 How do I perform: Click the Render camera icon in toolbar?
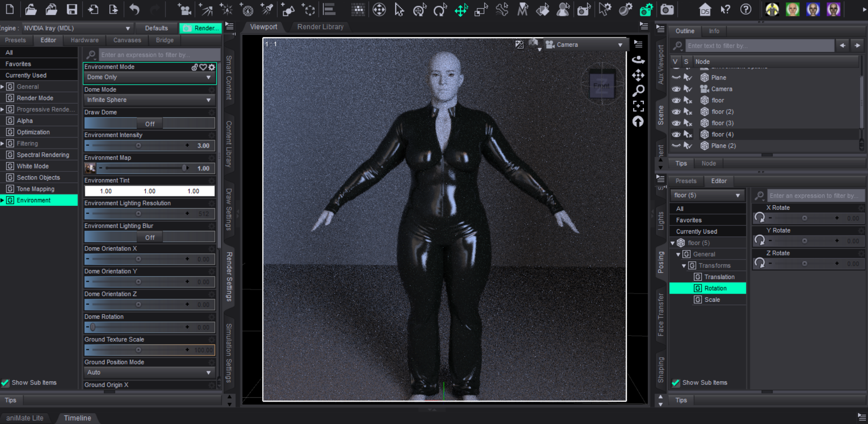[667, 10]
